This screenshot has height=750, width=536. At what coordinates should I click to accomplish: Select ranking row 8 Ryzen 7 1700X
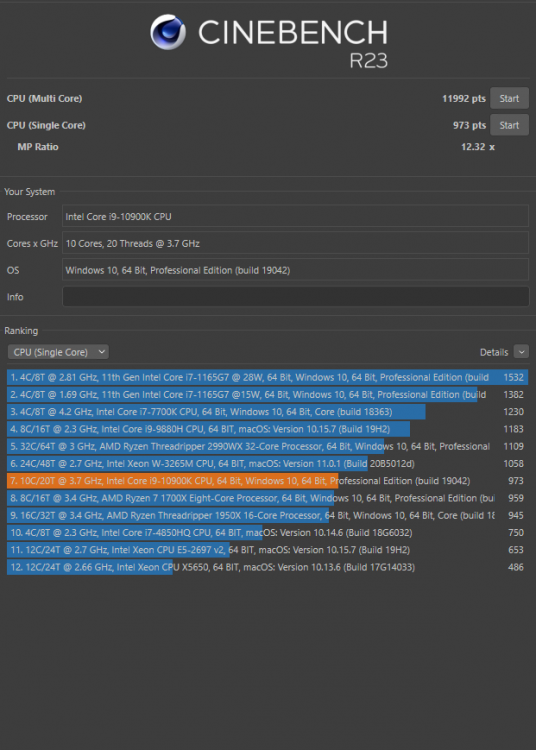tap(268, 498)
